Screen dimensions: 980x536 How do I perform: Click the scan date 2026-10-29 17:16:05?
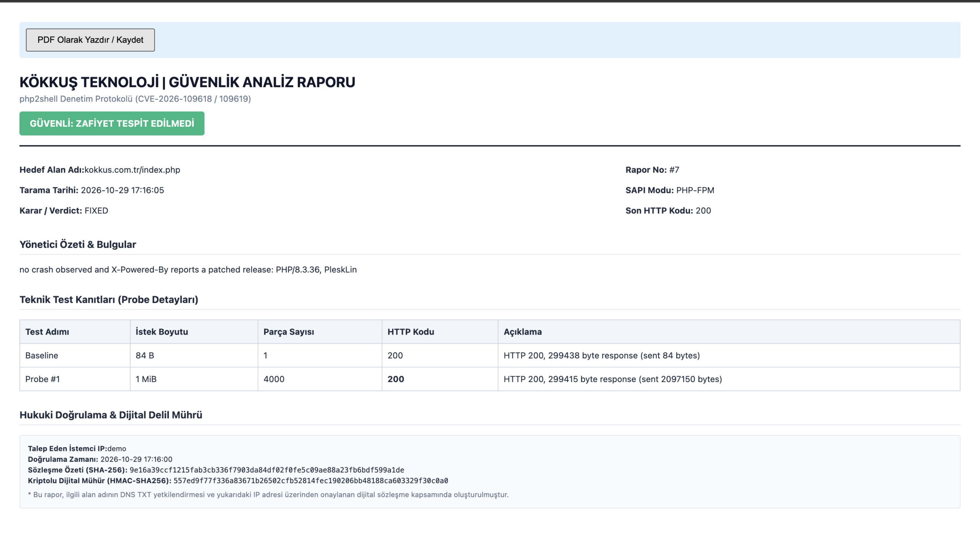[122, 190]
